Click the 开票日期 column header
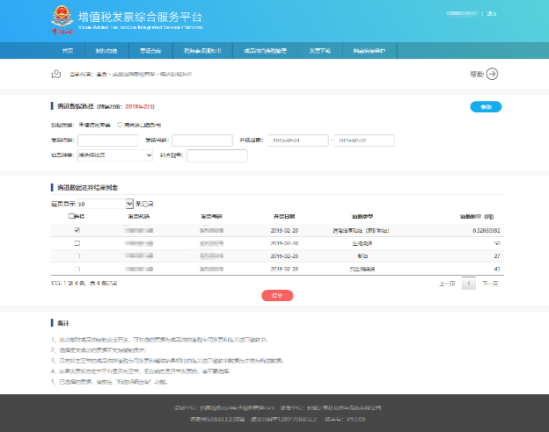Viewport: 549px width, 432px height. click(284, 217)
